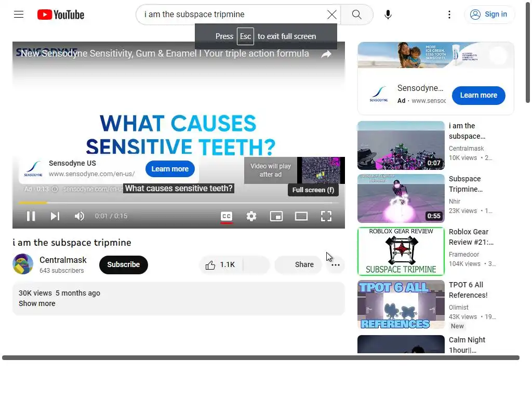Mute the video volume

point(79,216)
